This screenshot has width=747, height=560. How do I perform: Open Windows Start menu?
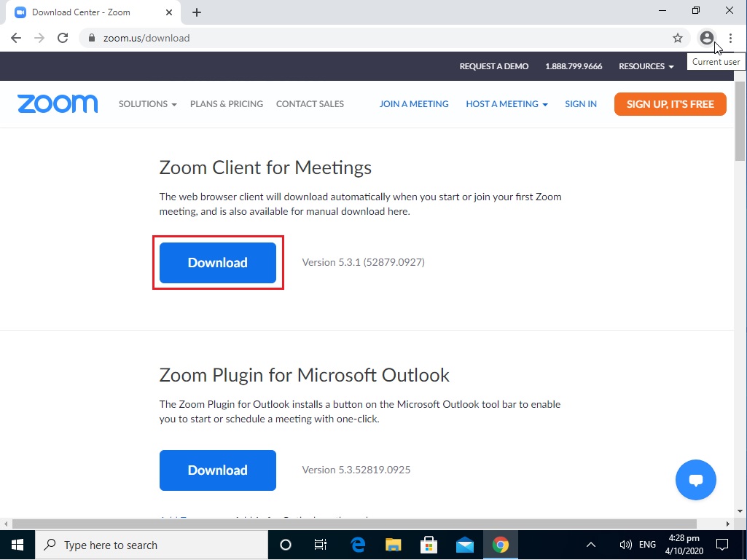(17, 545)
